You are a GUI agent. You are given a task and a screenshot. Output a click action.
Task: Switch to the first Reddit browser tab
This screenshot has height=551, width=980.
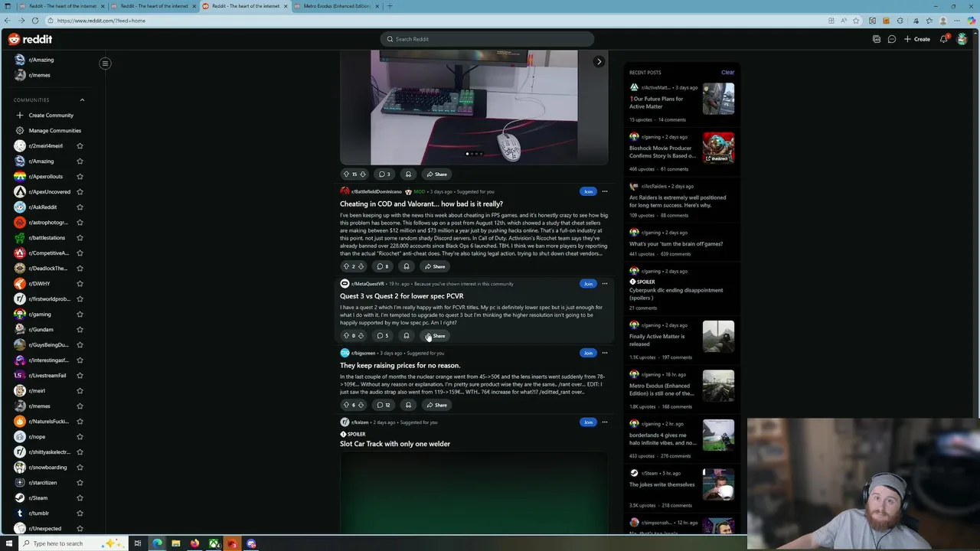point(61,6)
